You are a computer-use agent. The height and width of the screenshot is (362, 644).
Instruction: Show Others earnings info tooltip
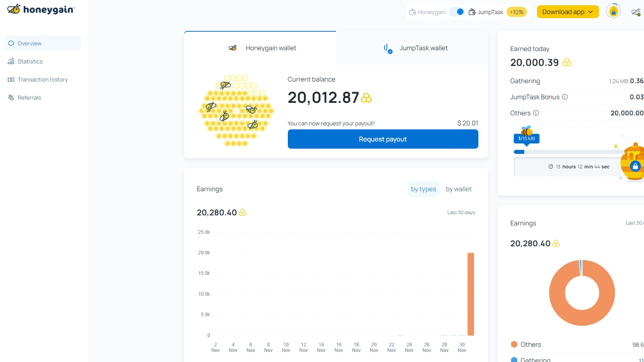tap(536, 113)
